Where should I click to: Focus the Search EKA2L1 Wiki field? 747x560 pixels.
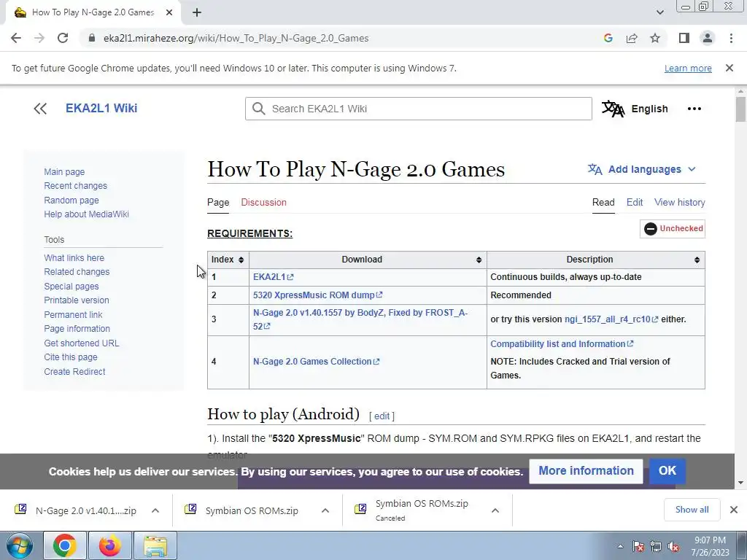point(418,109)
